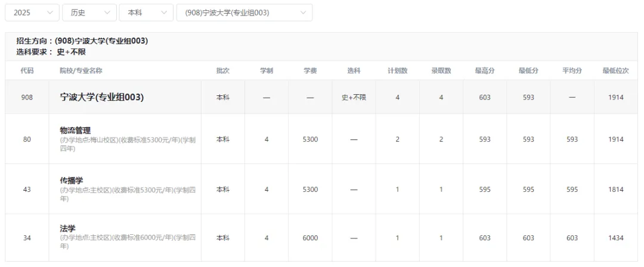Click the 选科要求 史+不限 line
The image size is (644, 267).
point(51,52)
